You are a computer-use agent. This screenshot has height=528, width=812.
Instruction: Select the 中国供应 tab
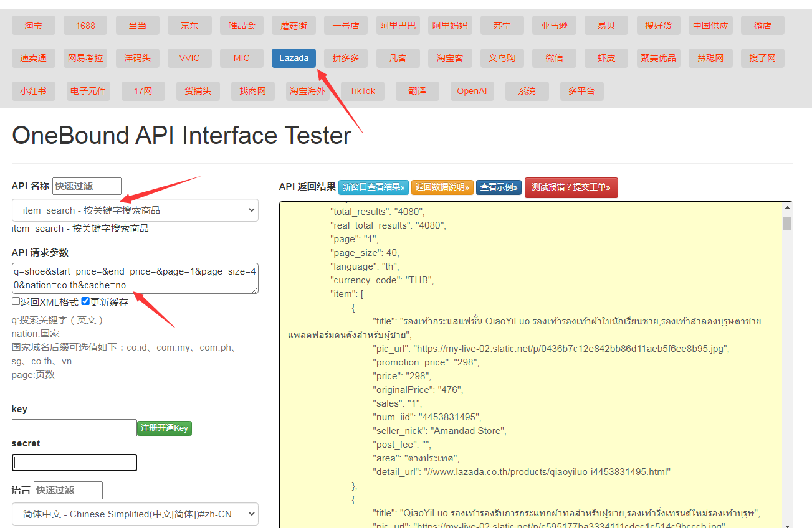click(x=710, y=26)
